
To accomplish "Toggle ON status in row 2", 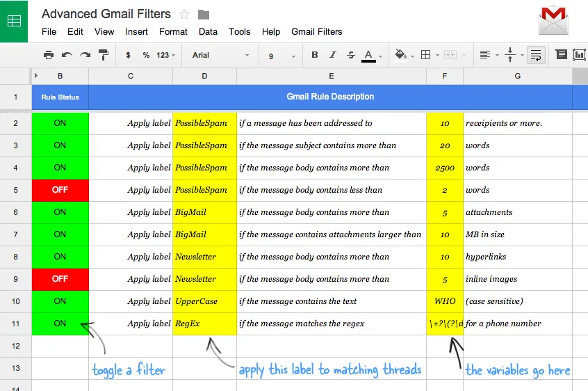I will (60, 123).
